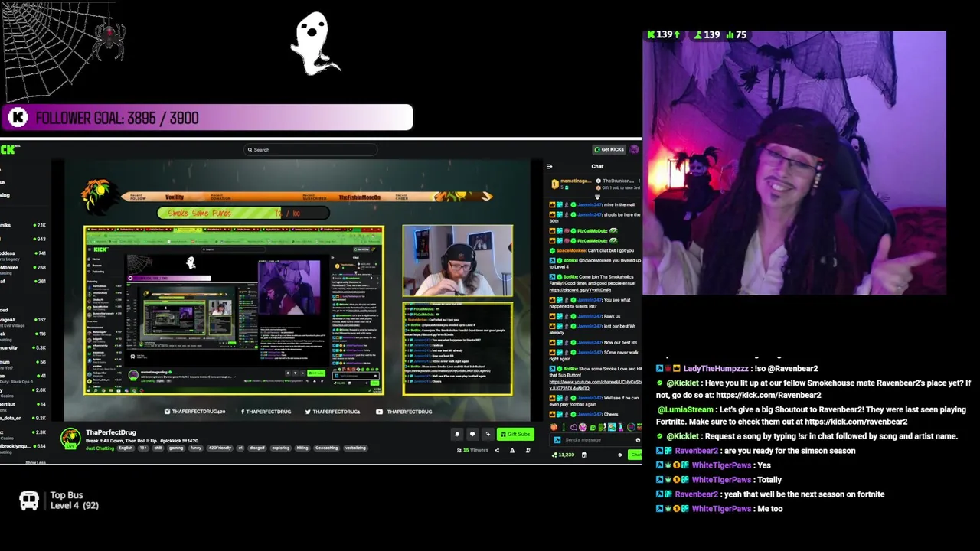
Task: Select the exploring tag
Action: 280,448
